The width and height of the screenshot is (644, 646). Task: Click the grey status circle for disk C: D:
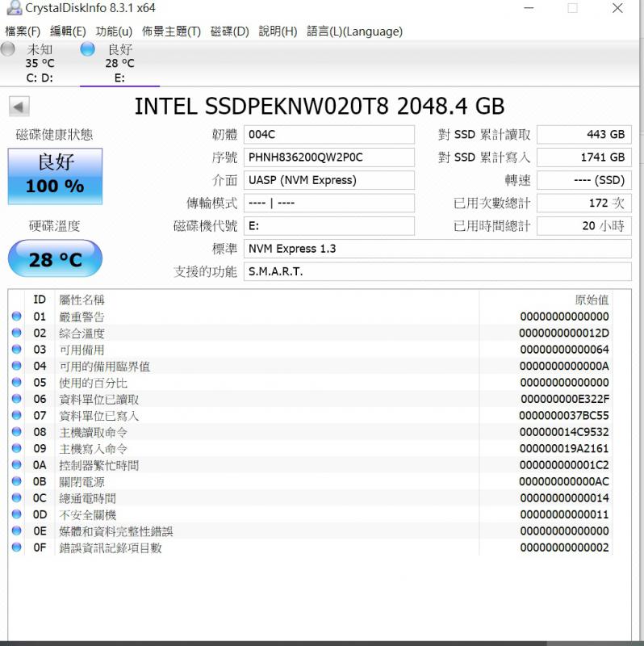[8, 49]
